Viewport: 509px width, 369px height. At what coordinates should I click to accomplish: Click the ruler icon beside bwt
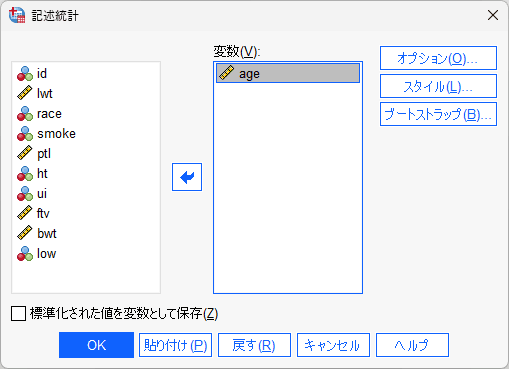click(x=25, y=233)
